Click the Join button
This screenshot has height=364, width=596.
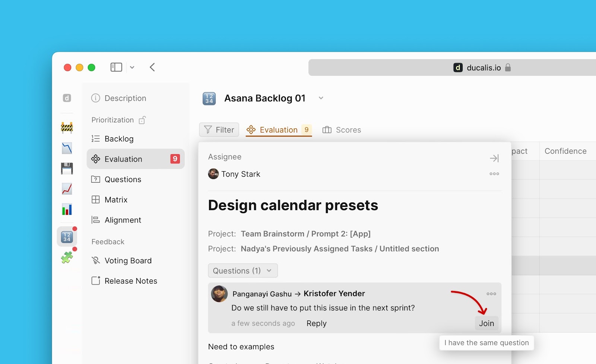[486, 323]
